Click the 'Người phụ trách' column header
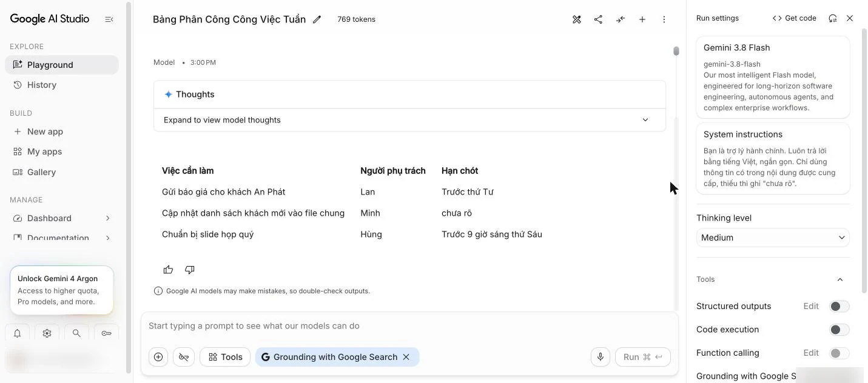Screen dimensions: 868x383 (x=393, y=171)
